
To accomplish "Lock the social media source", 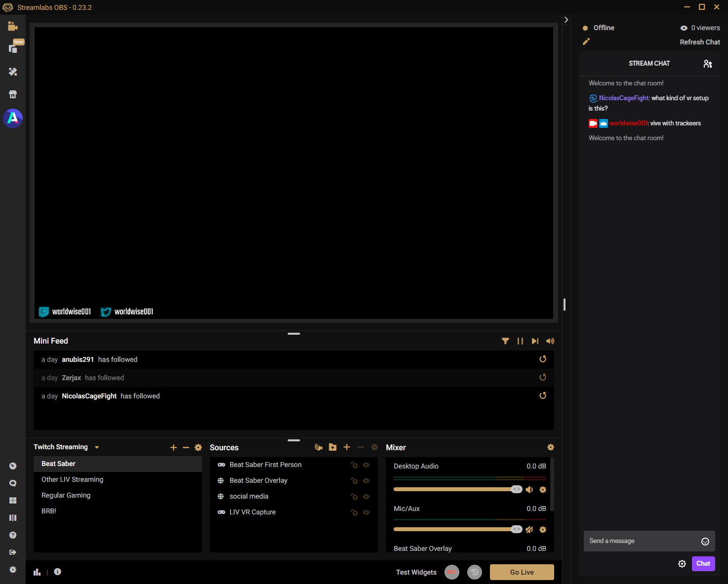I will pos(354,497).
